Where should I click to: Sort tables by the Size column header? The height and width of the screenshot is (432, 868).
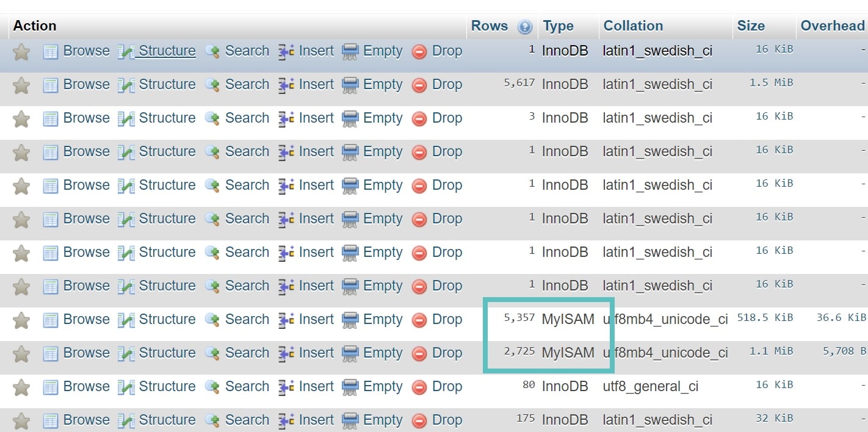(750, 26)
